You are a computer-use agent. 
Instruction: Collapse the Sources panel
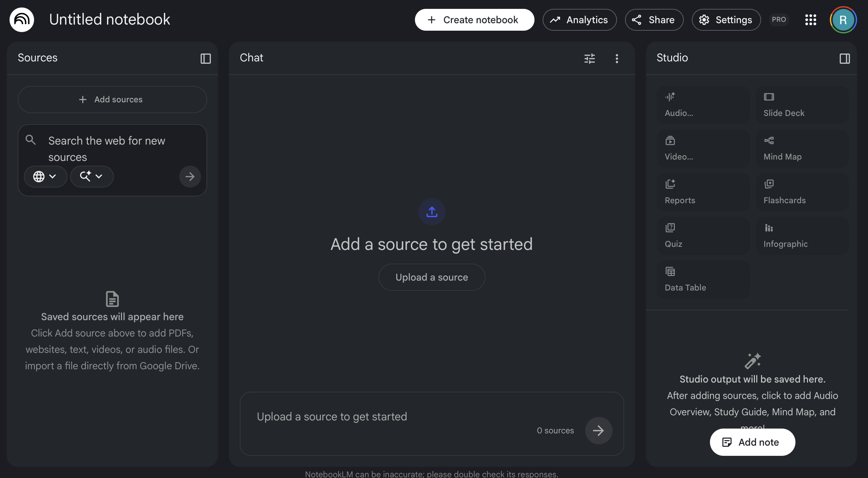click(205, 58)
